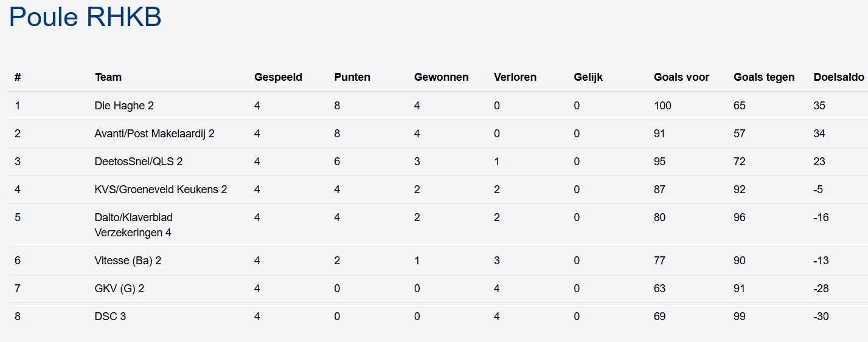The width and height of the screenshot is (868, 342).
Task: Click the Gespeeld column header
Action: pyautogui.click(x=278, y=77)
